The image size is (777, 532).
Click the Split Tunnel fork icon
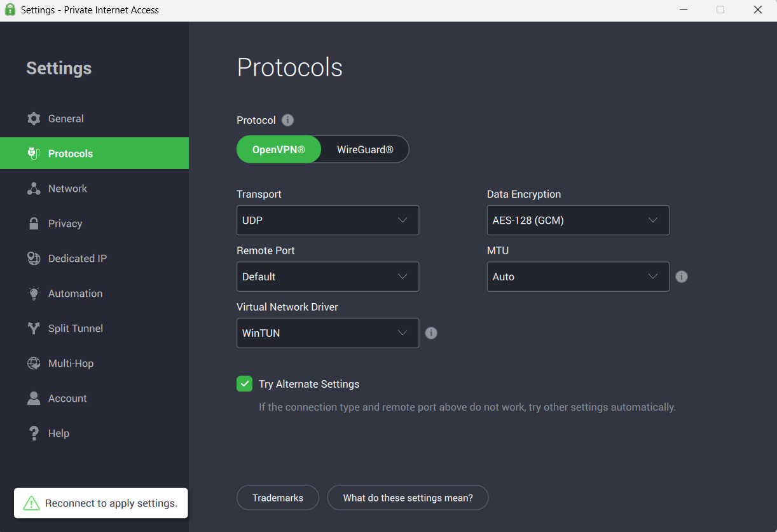click(34, 329)
